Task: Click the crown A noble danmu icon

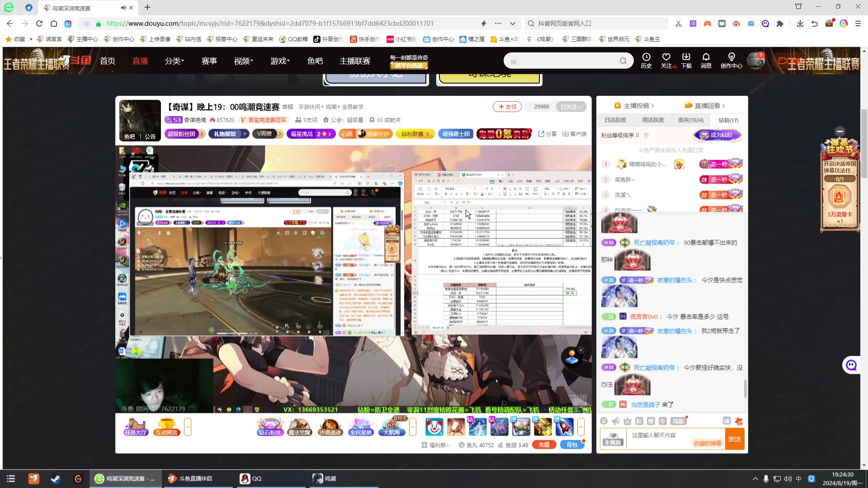Action: (627, 421)
